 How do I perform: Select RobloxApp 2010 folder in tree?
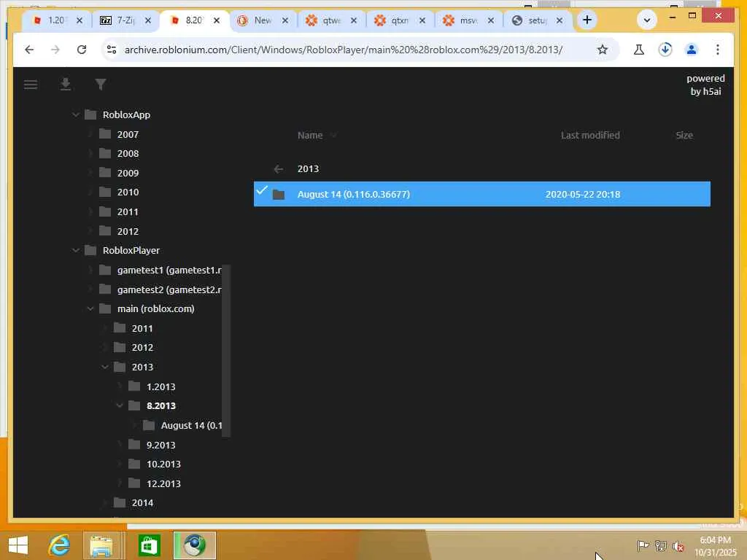click(x=128, y=192)
